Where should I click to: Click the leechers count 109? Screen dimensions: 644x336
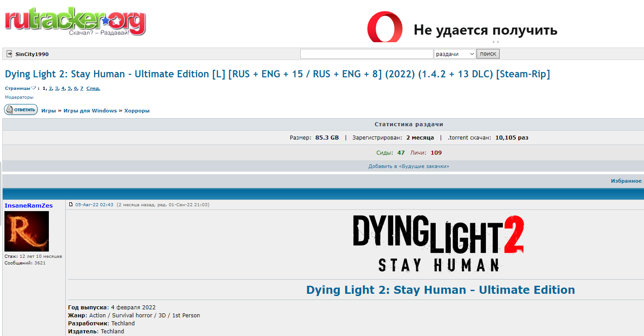pyautogui.click(x=436, y=153)
